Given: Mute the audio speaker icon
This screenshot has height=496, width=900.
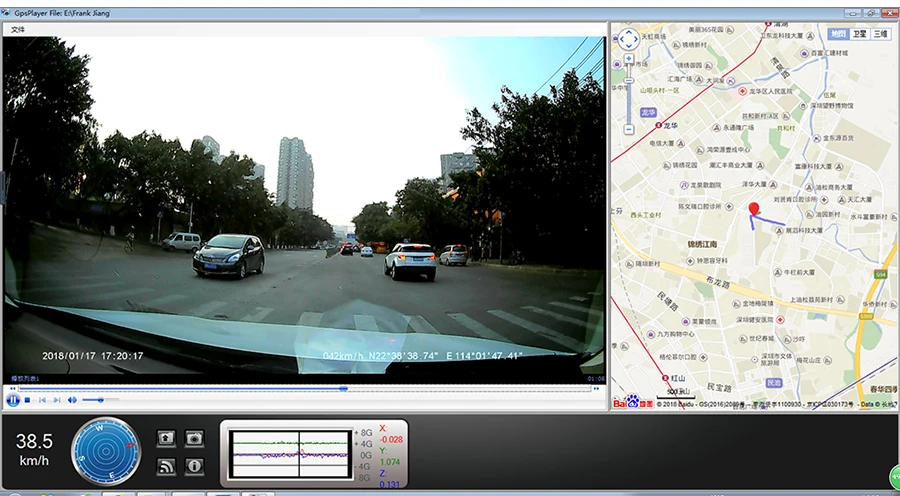Looking at the screenshot, I should point(72,400).
